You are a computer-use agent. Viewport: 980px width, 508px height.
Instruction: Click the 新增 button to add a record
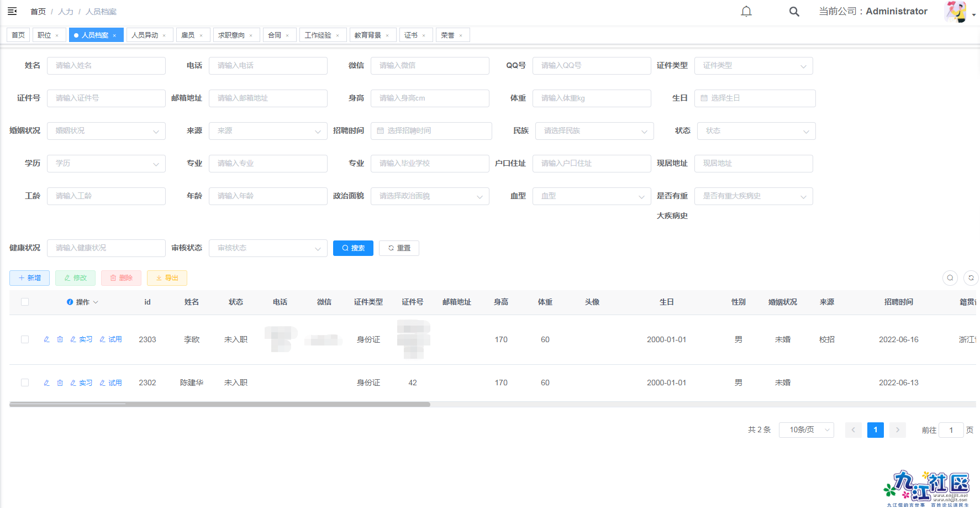pyautogui.click(x=29, y=277)
